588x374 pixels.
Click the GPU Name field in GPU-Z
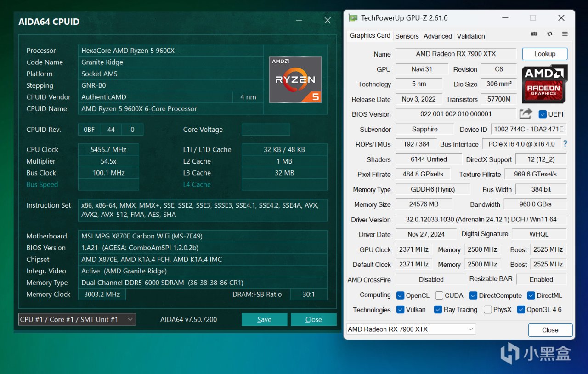456,54
